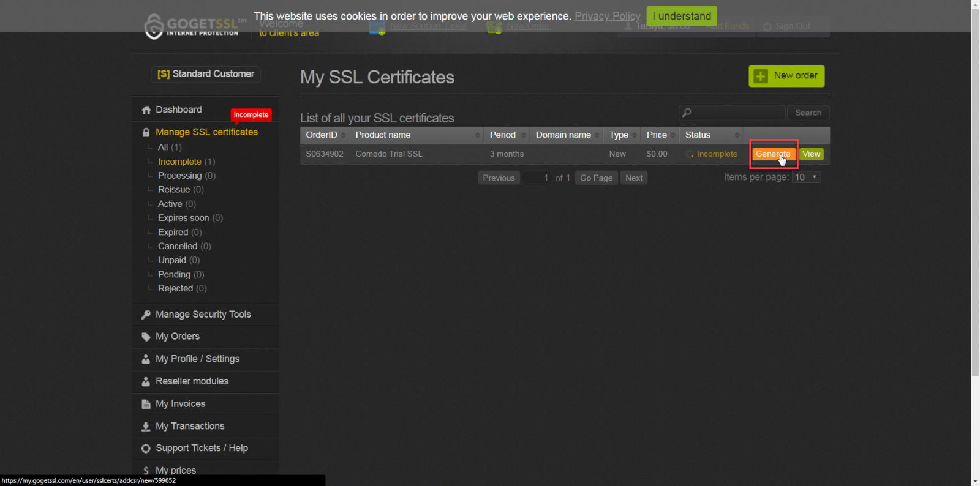Click the GoGetSSL logo
This screenshot has width=980, height=486.
click(195, 26)
